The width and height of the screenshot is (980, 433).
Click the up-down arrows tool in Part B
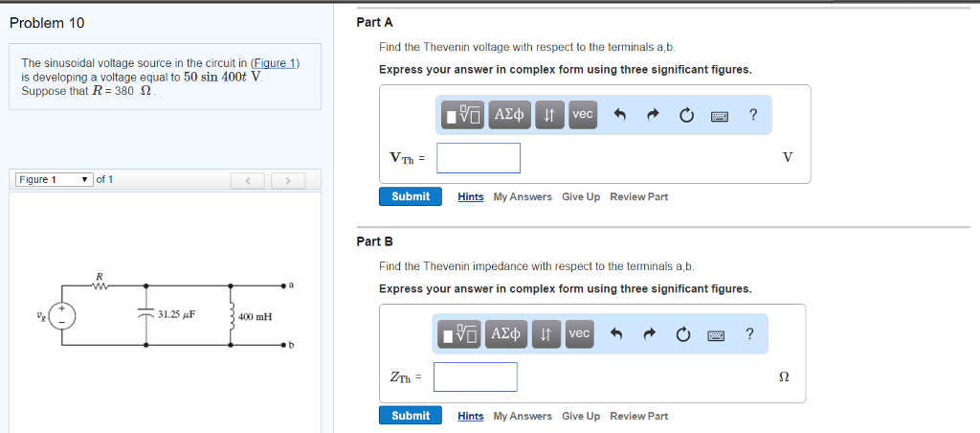[546, 334]
